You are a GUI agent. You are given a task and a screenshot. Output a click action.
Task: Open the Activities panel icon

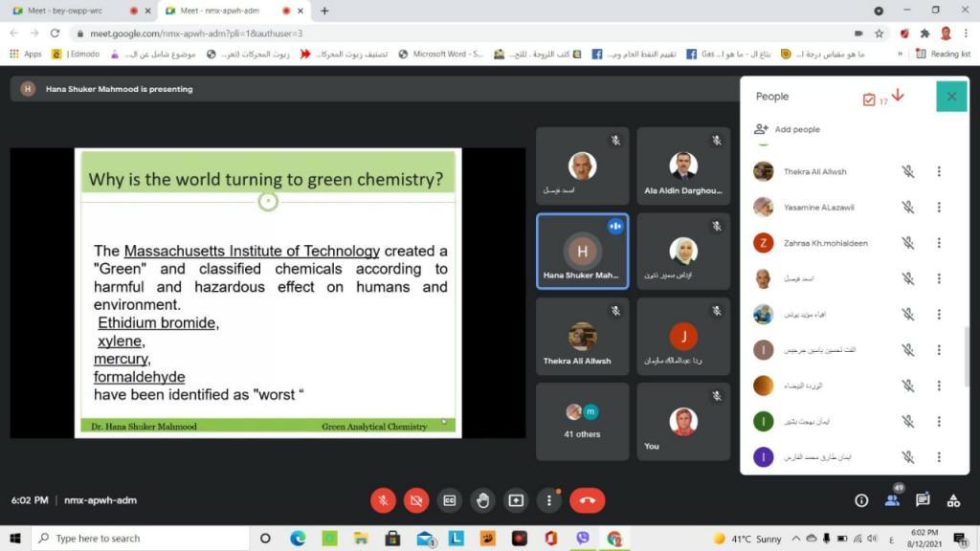click(953, 500)
